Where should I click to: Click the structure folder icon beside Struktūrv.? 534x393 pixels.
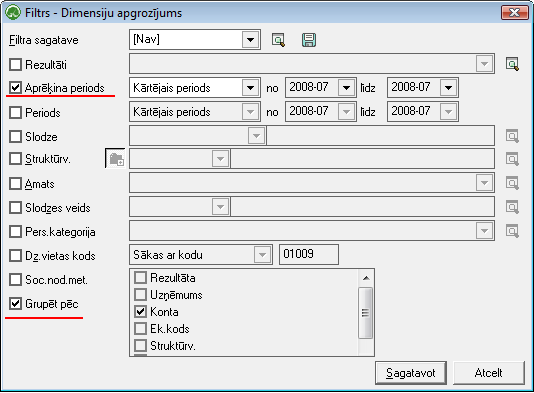pyautogui.click(x=116, y=159)
